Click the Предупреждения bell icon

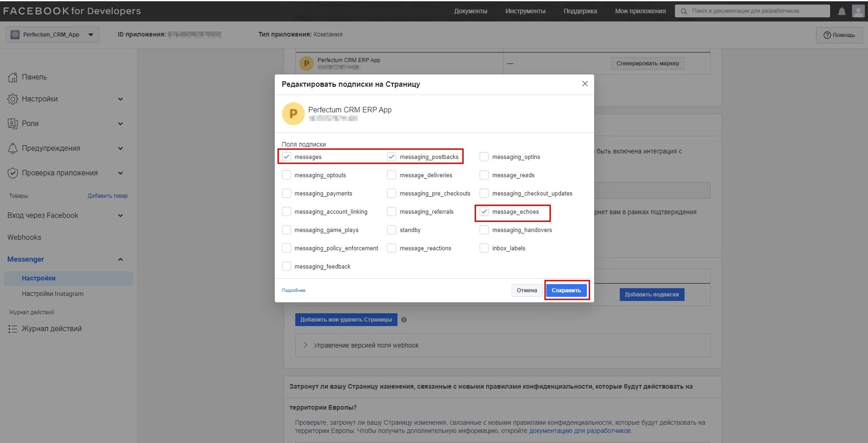coord(13,148)
